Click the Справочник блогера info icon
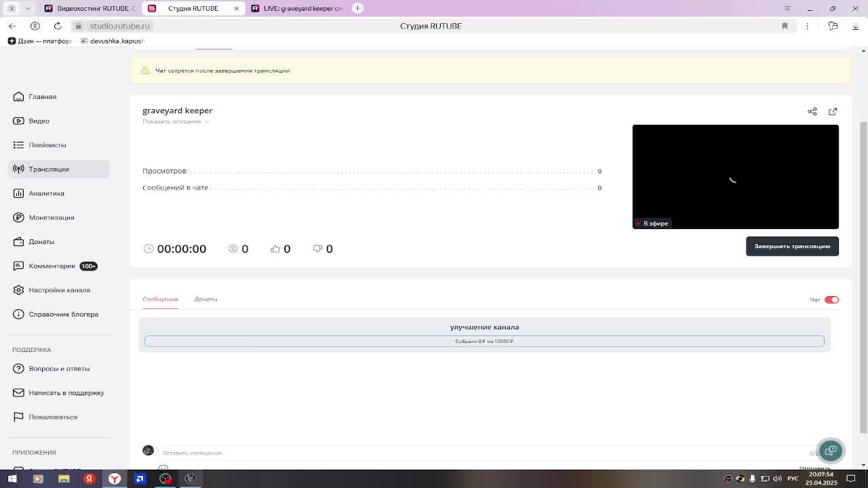Image resolution: width=868 pixels, height=488 pixels. (x=18, y=314)
